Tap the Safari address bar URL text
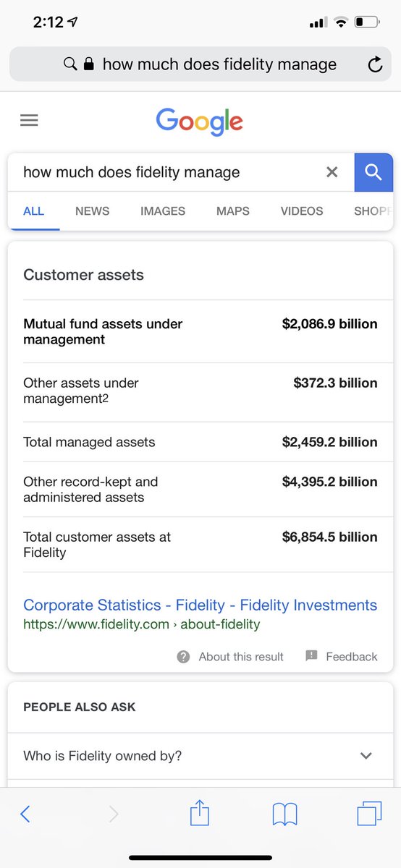The height and width of the screenshot is (868, 401). tap(219, 64)
